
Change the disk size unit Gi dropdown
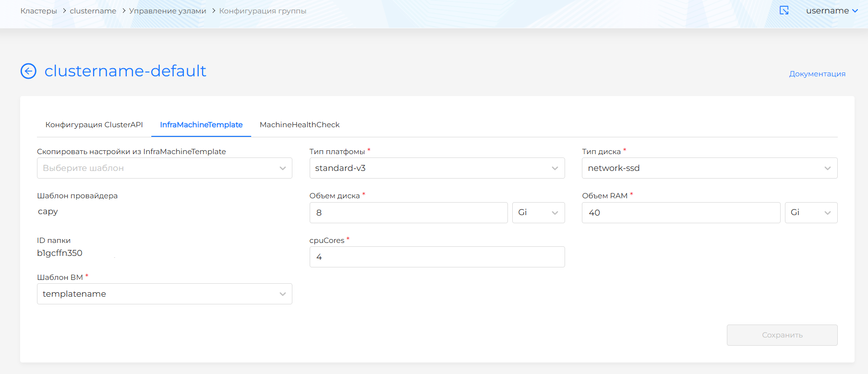538,213
